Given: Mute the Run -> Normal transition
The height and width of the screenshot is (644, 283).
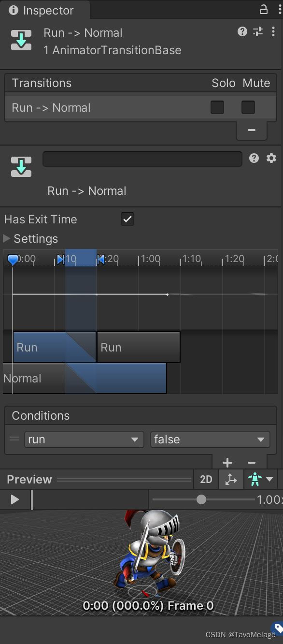Looking at the screenshot, I should tap(248, 107).
